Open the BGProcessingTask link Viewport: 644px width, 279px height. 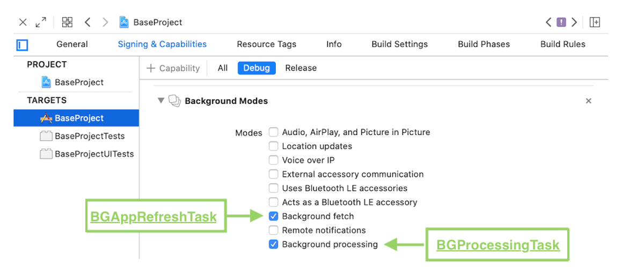498,245
